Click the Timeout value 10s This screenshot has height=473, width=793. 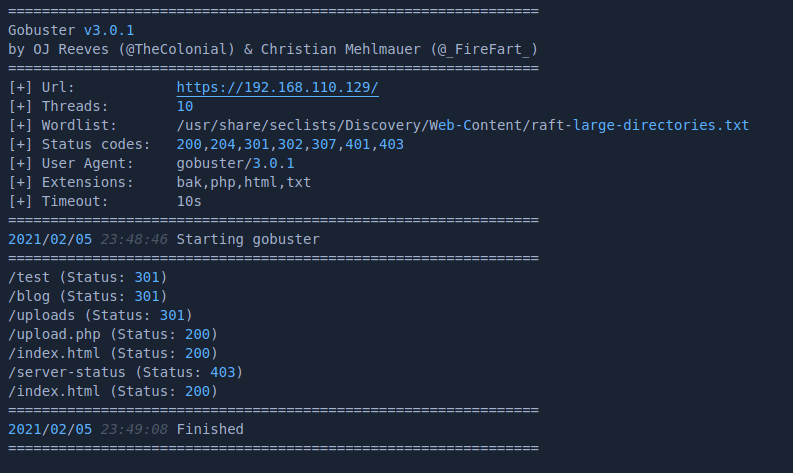point(189,201)
